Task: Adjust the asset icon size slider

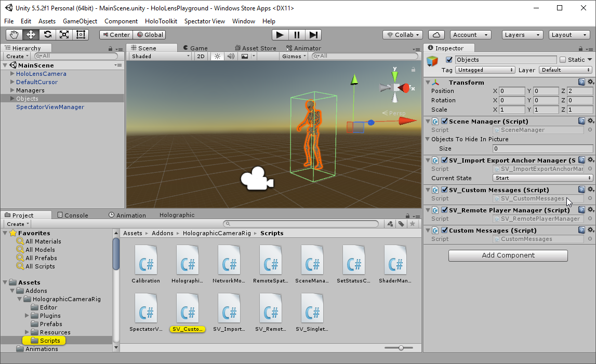Action: pyautogui.click(x=401, y=348)
